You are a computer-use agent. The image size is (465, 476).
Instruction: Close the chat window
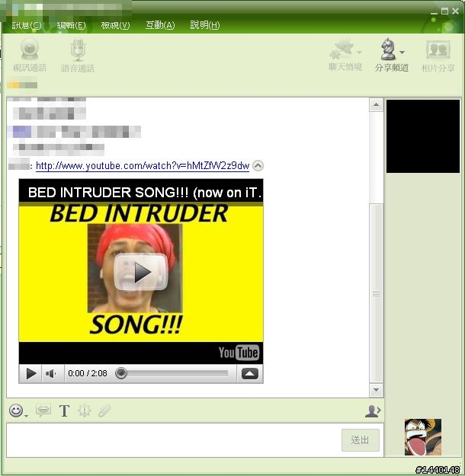(x=455, y=11)
